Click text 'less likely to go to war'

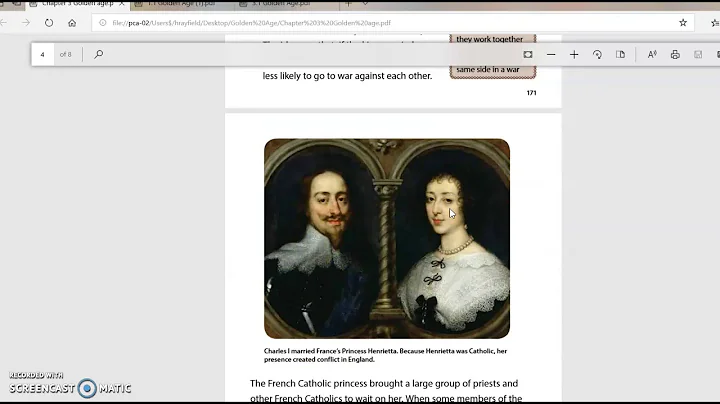[310, 76]
